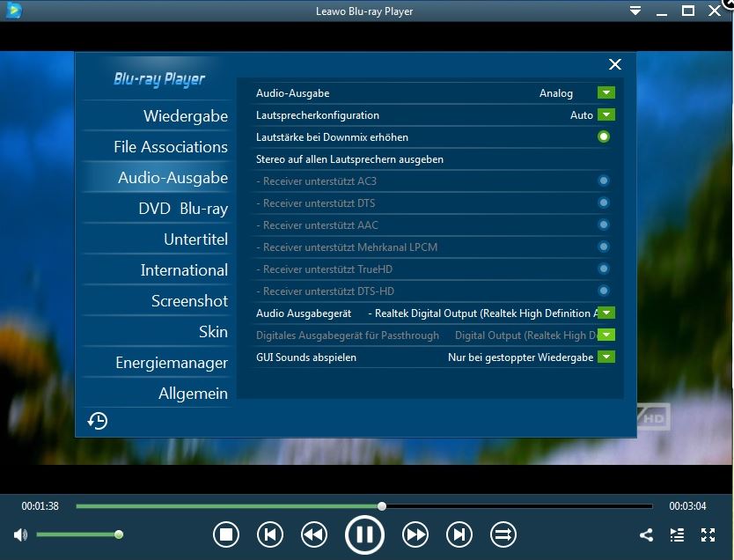Toggle Receiver unterstützt Mehrkanal LPCM
The height and width of the screenshot is (560, 734).
coord(604,247)
